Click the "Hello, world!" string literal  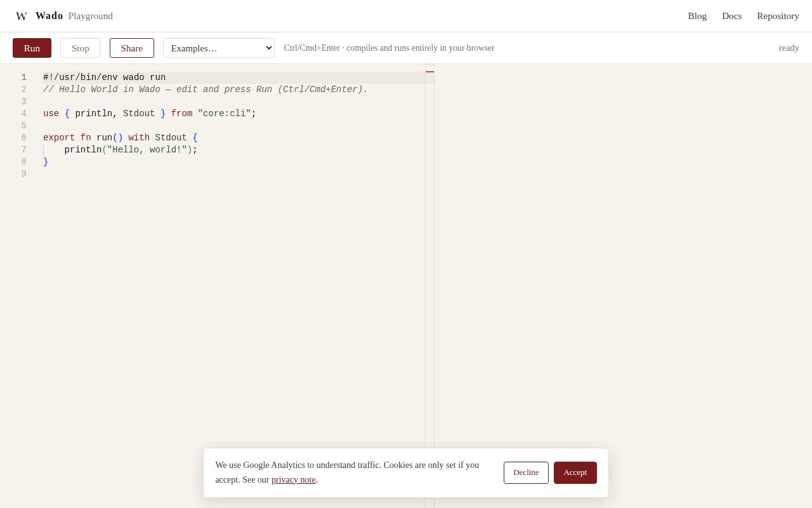[x=147, y=150]
